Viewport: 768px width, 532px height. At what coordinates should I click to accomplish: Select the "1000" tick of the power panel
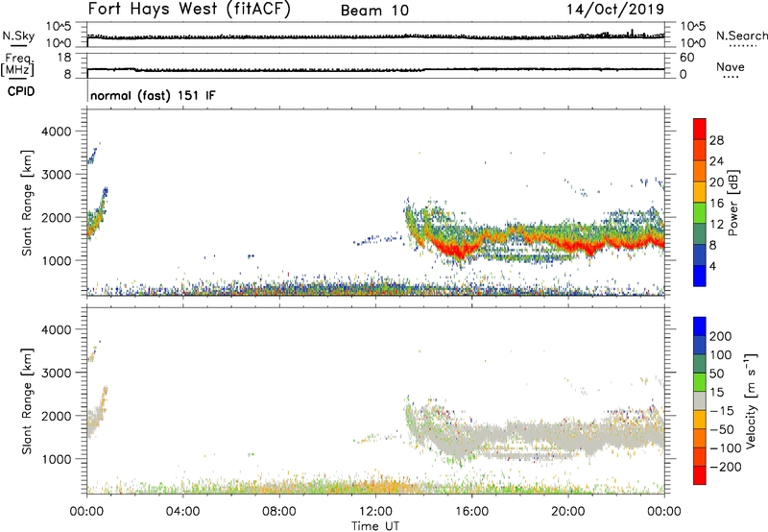[x=57, y=260]
